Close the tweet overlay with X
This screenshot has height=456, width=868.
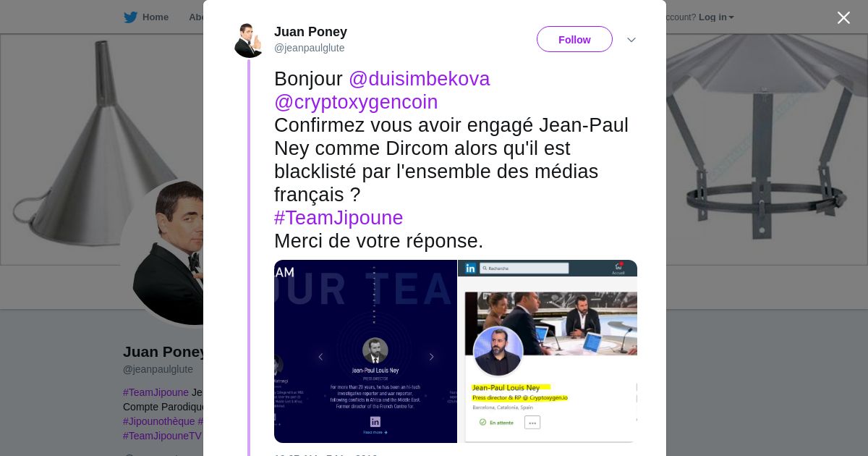(843, 17)
